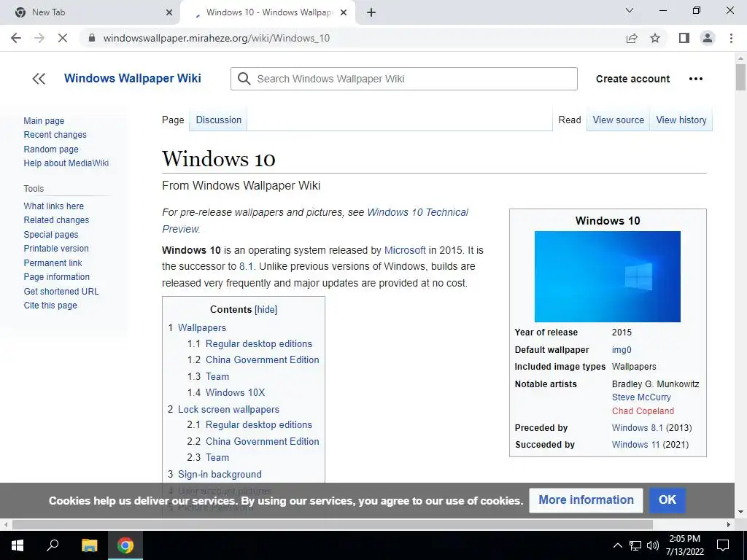
Task: Collapse the wiki sidebar double-arrow
Action: pos(39,79)
